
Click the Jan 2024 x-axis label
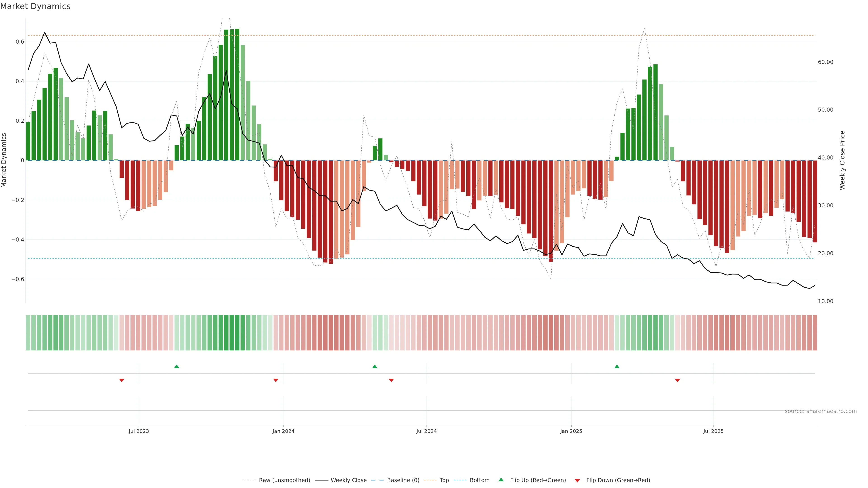283,431
